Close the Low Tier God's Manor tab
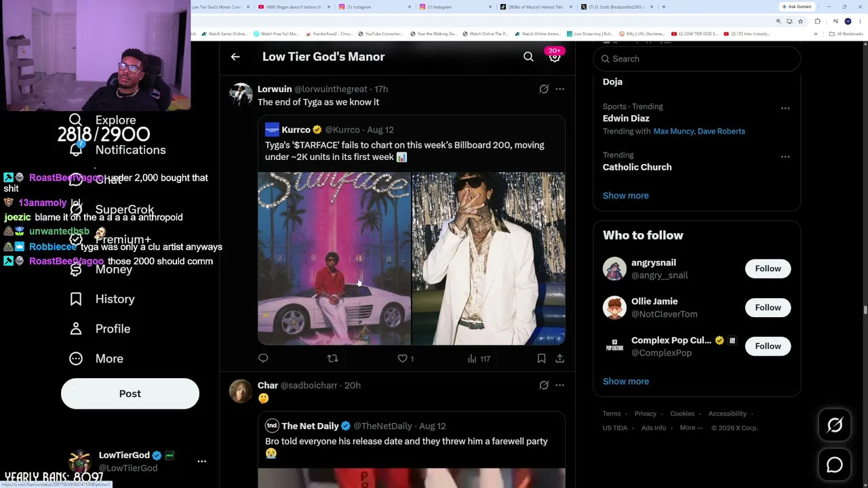868x488 pixels. [x=248, y=7]
